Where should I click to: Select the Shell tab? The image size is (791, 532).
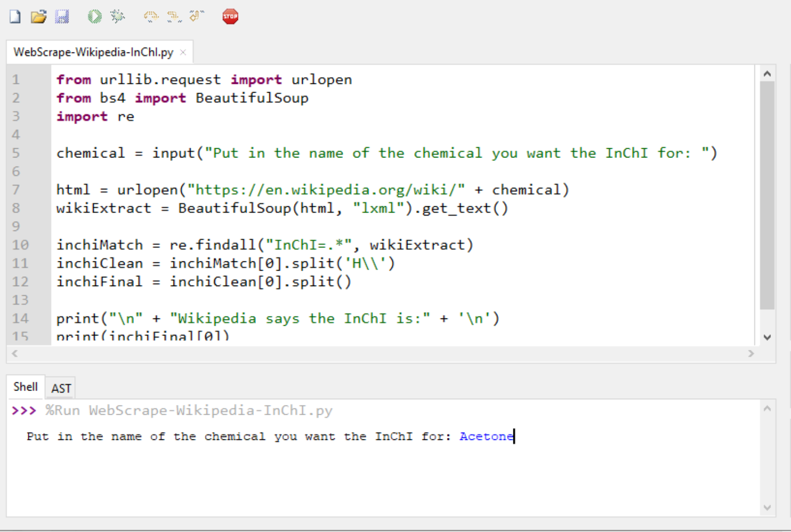[x=25, y=387]
